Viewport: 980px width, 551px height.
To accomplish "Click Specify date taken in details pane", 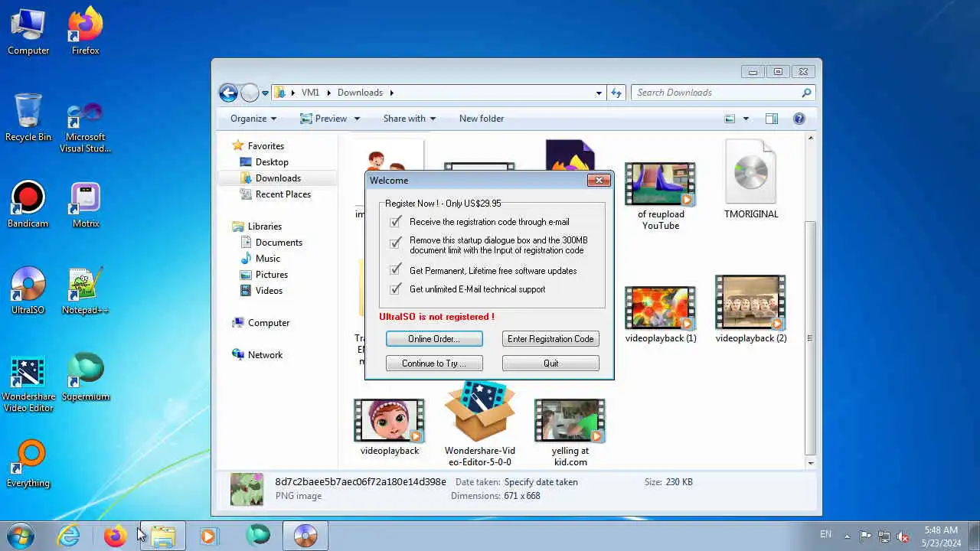I will (541, 482).
